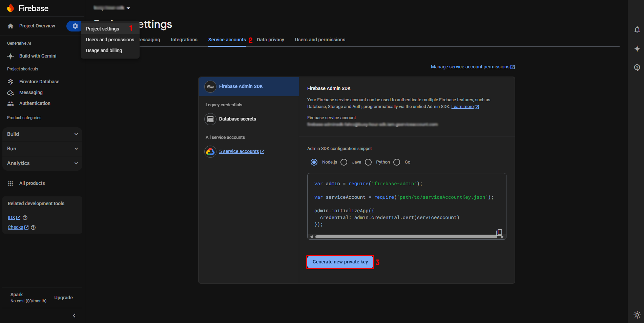The height and width of the screenshot is (323, 644).
Task: Click the Upgrade plan button
Action: point(63,298)
